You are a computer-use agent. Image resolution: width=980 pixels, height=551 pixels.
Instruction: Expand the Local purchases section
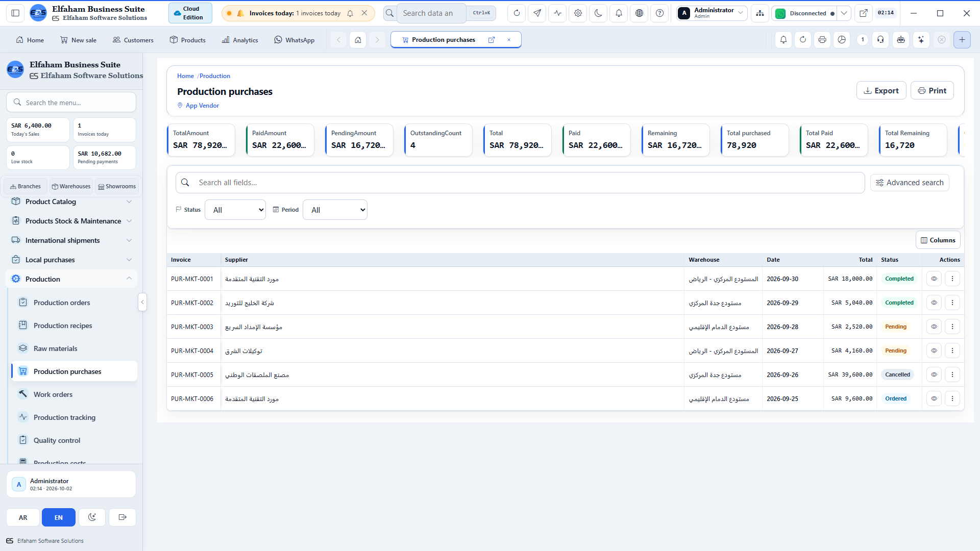(71, 260)
